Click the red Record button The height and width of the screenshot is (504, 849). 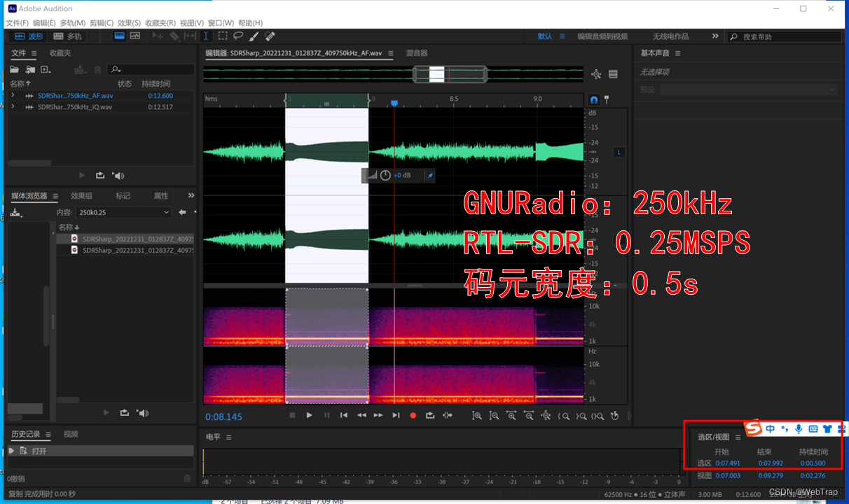coord(413,415)
